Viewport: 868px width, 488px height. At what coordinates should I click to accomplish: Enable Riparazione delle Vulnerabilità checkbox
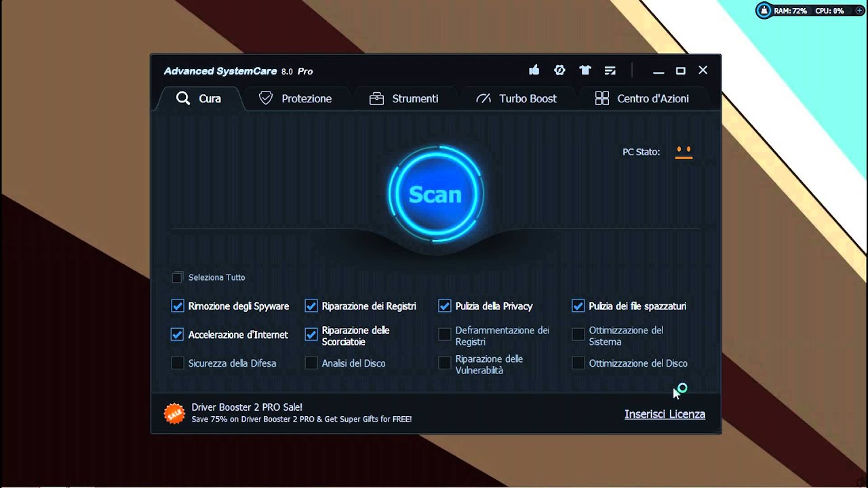pos(445,363)
